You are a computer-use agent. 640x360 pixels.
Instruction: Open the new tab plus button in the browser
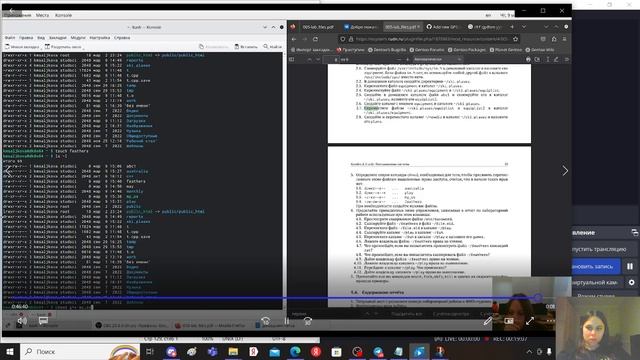[512, 27]
